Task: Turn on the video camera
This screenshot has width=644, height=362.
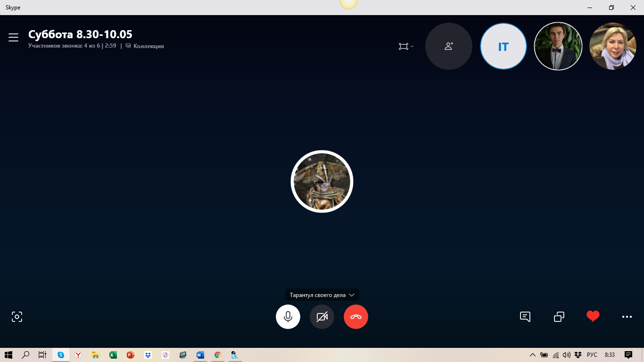Action: (322, 317)
